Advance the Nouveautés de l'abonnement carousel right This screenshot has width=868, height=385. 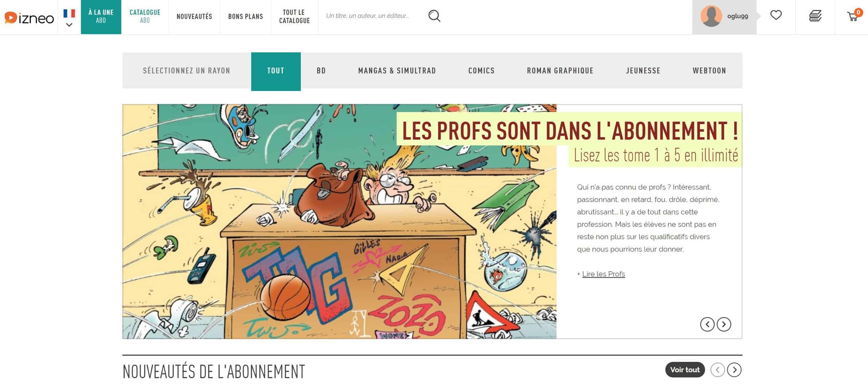click(x=734, y=370)
